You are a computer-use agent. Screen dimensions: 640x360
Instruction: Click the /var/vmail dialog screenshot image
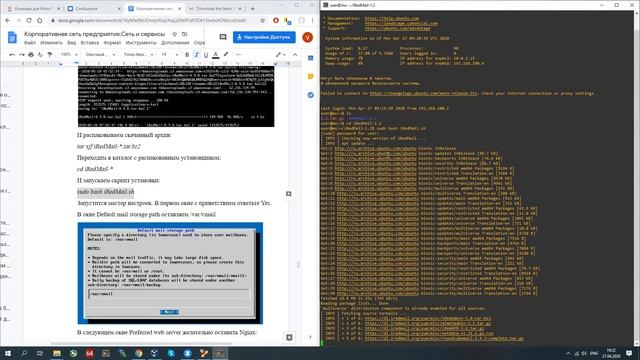(x=170, y=273)
